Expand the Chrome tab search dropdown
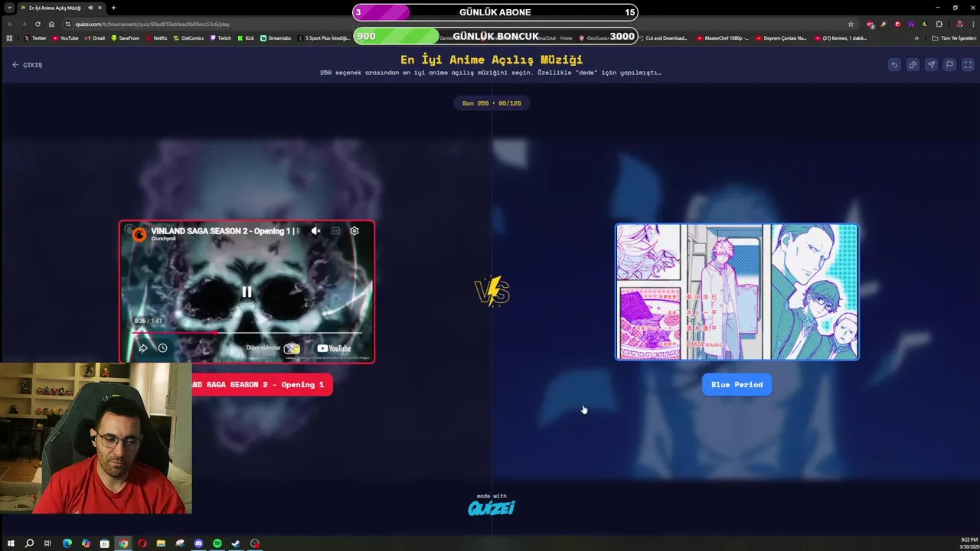980x551 pixels. [9, 8]
